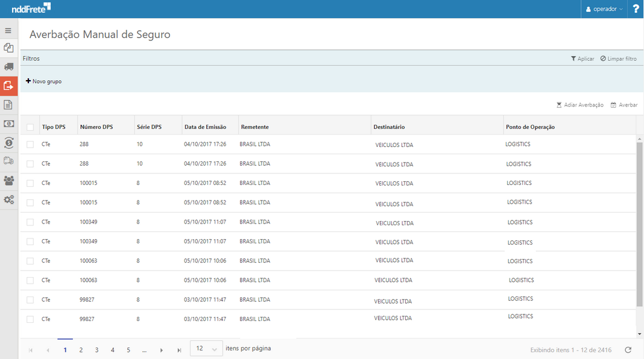The image size is (644, 359).
Task: Check the first row checkbox for DPS 288
Action: pos(30,145)
